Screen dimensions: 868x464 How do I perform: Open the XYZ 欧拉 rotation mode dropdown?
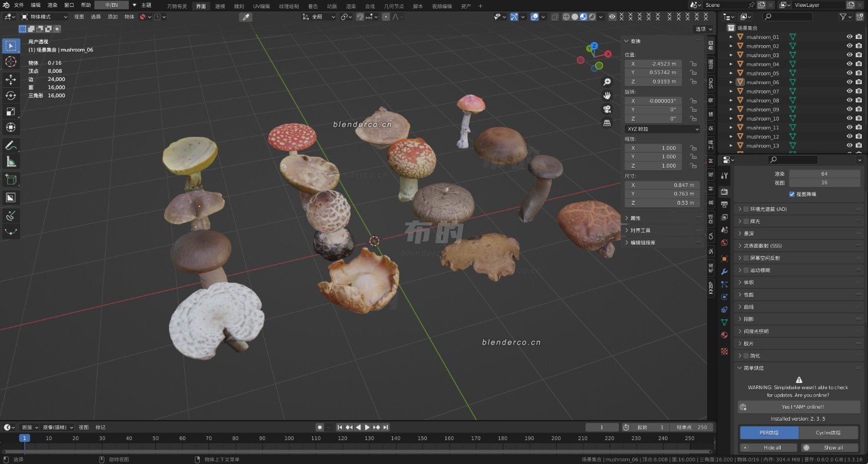[x=662, y=129]
